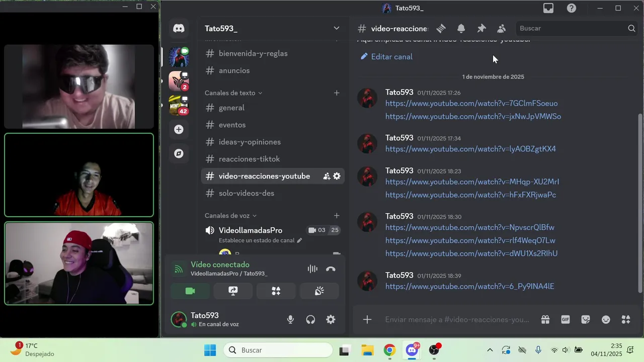The image size is (644, 362).
Task: Select the bottom webcam video with red cap
Action: [x=79, y=263]
